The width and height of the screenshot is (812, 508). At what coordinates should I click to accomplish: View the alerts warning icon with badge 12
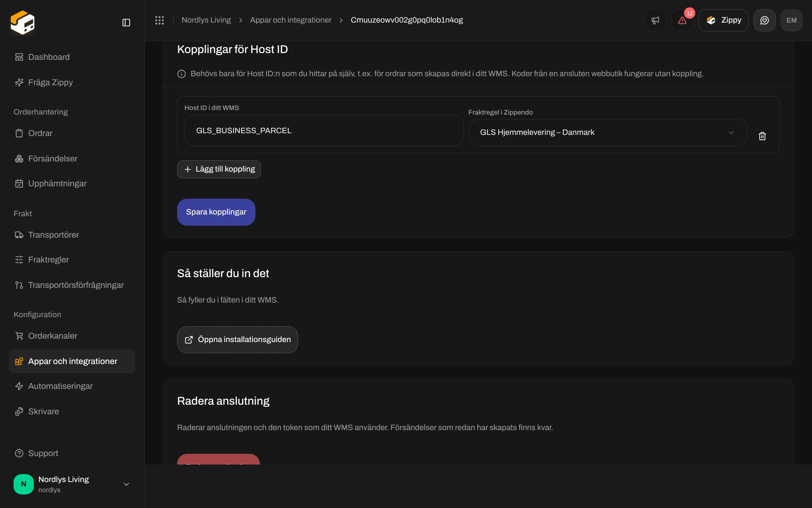[x=682, y=20]
